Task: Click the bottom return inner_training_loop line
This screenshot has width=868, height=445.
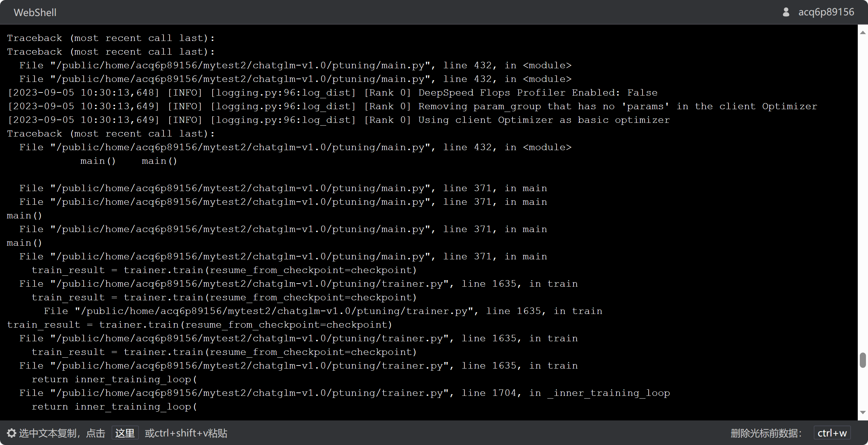Action: click(114, 407)
